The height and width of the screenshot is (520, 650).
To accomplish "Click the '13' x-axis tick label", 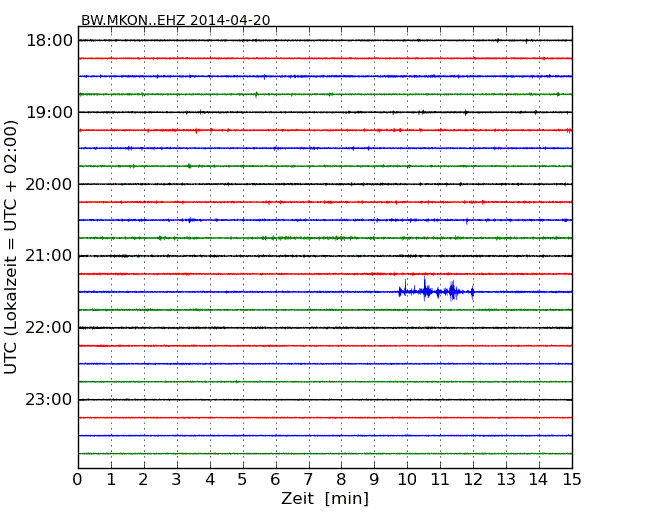I will 506,479.
